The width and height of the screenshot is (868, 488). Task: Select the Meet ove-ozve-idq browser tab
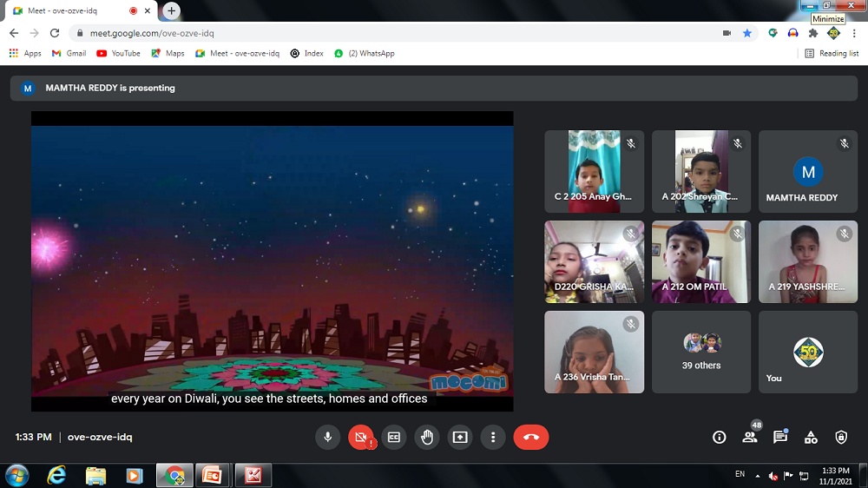69,11
